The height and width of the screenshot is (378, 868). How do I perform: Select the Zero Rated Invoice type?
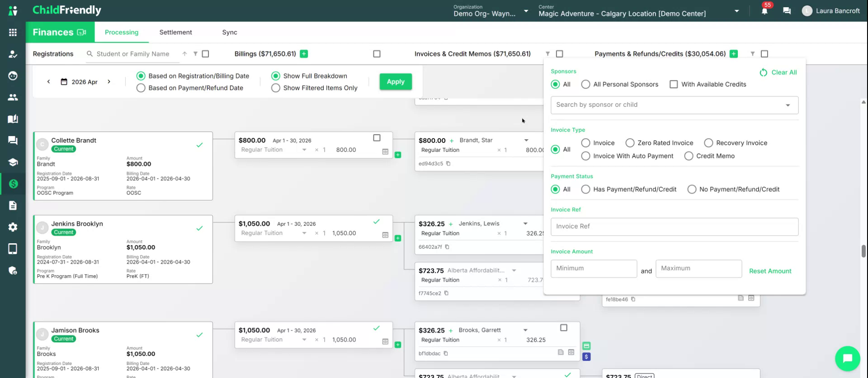[630, 143]
